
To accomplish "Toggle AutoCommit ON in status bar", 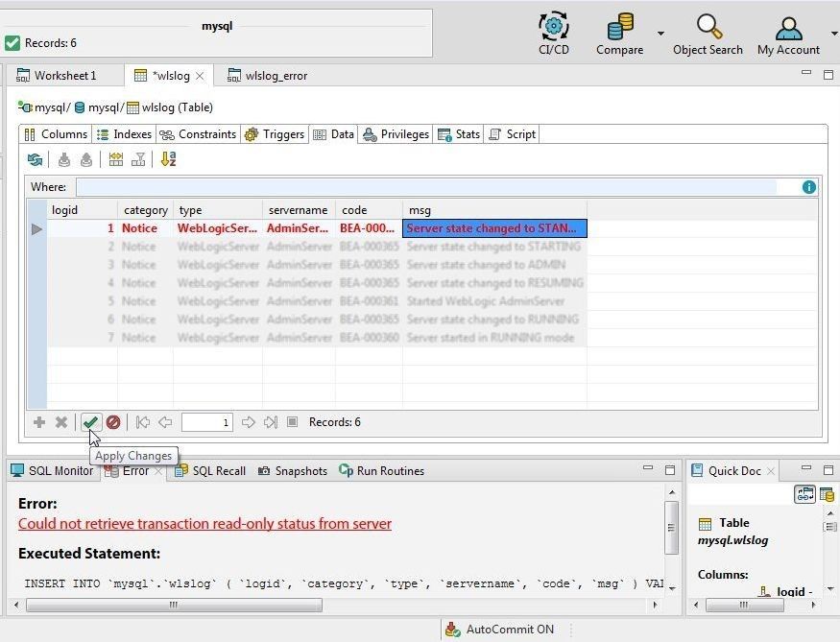I will pyautogui.click(x=500, y=630).
